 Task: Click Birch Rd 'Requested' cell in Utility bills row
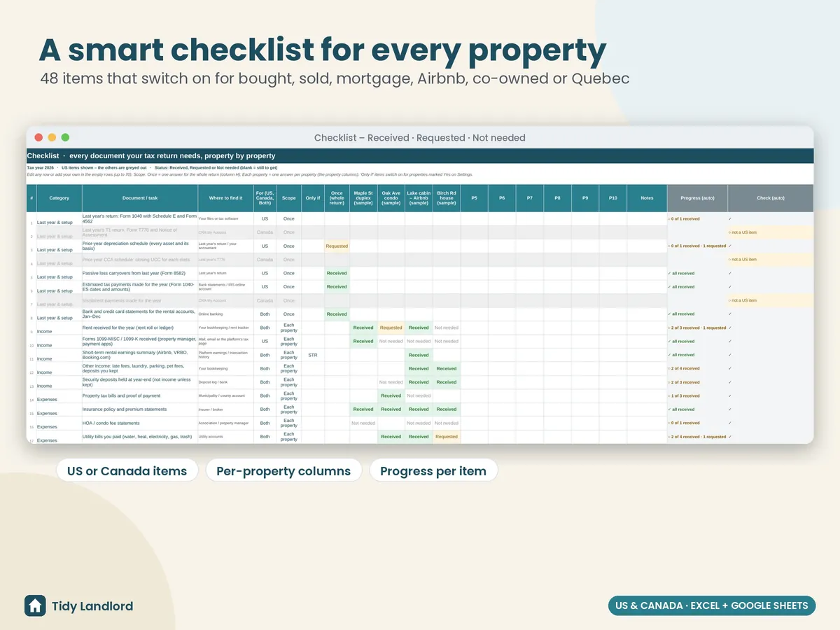[x=447, y=437]
